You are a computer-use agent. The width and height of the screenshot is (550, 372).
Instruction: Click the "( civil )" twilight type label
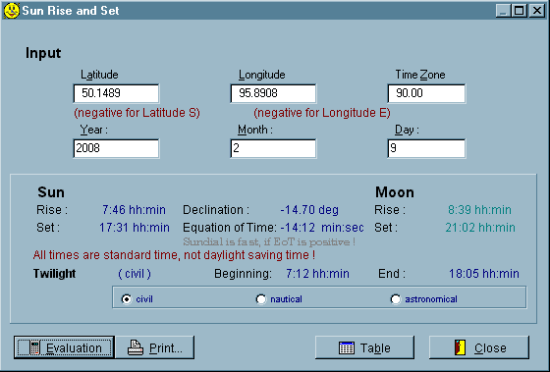(x=135, y=273)
